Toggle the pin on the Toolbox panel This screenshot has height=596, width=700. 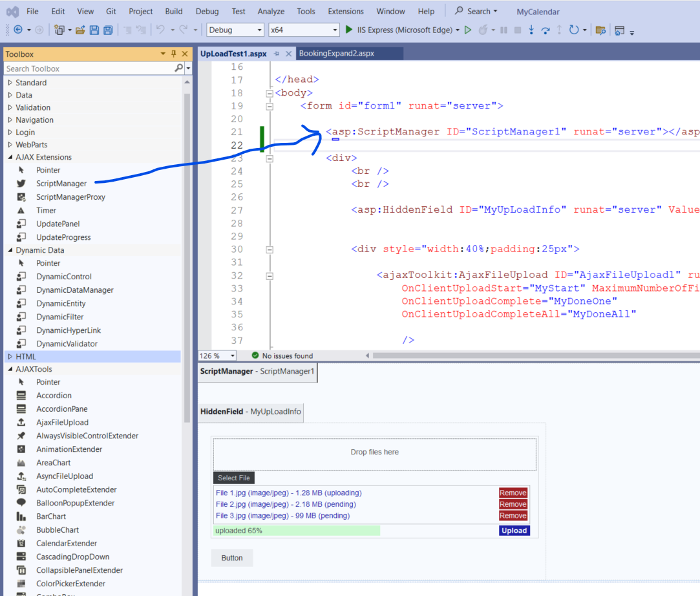coord(174,54)
